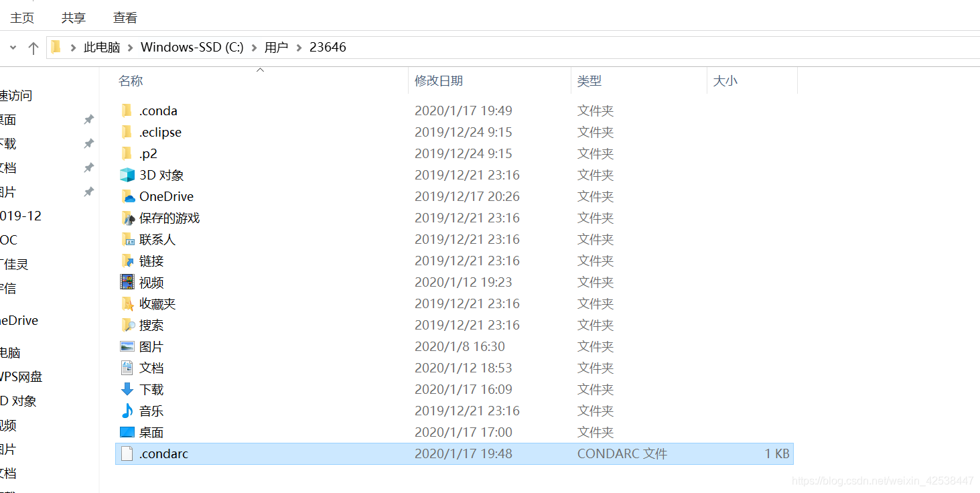The height and width of the screenshot is (493, 980).
Task: Click the CONDARC 文件 type cell
Action: 622,453
